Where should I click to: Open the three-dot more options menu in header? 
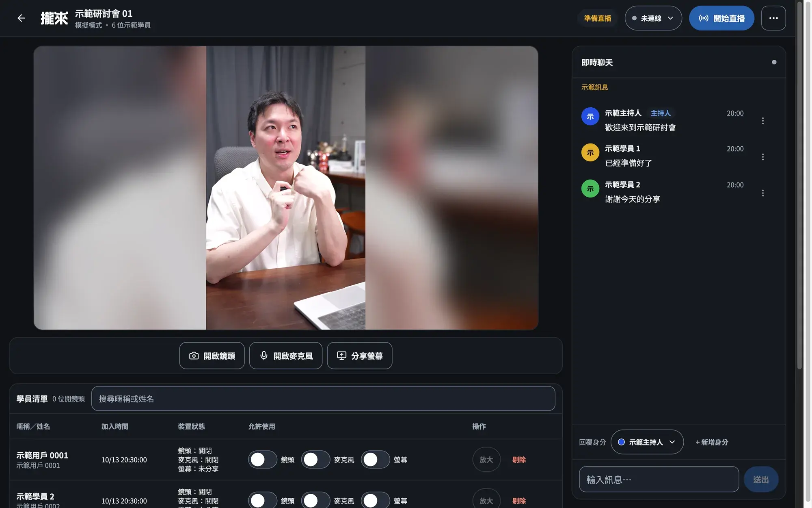[x=773, y=18]
